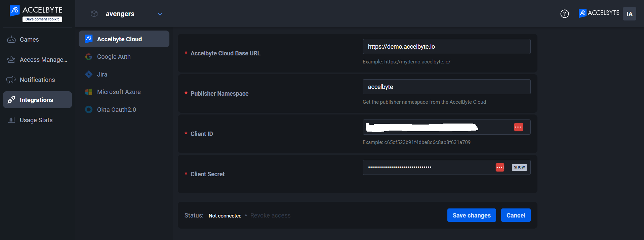Click the Example https://mydemo.accelbyte.io/ hint

click(406, 62)
